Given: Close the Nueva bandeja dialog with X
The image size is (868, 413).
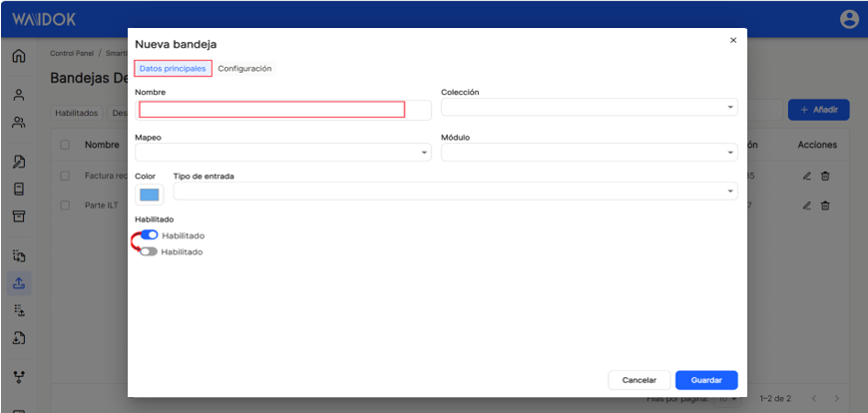Looking at the screenshot, I should [733, 41].
